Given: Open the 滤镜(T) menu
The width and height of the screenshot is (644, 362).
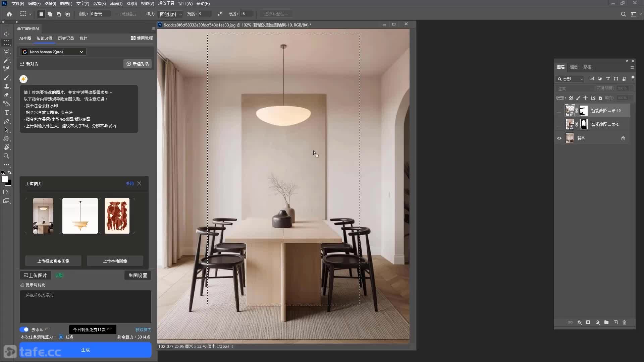Looking at the screenshot, I should click(116, 4).
